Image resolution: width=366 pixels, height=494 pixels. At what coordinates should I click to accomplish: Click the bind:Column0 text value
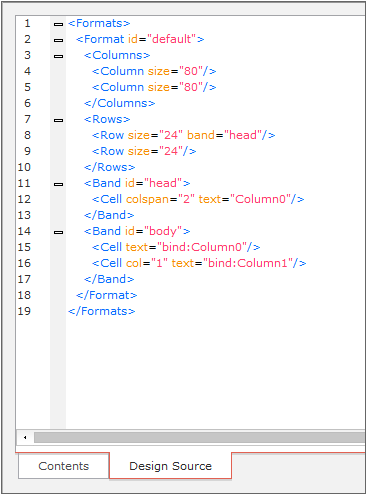[x=202, y=247]
